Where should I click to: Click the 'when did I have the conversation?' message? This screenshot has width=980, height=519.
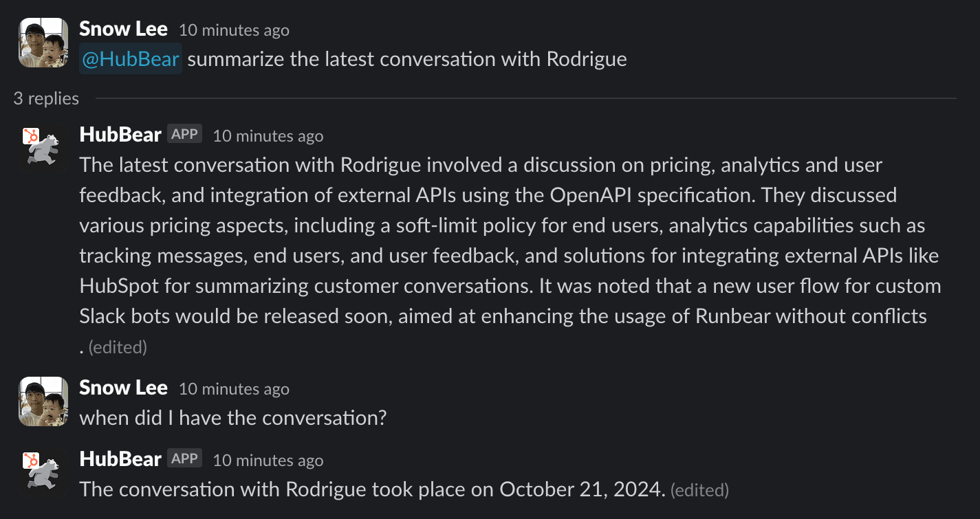[233, 418]
